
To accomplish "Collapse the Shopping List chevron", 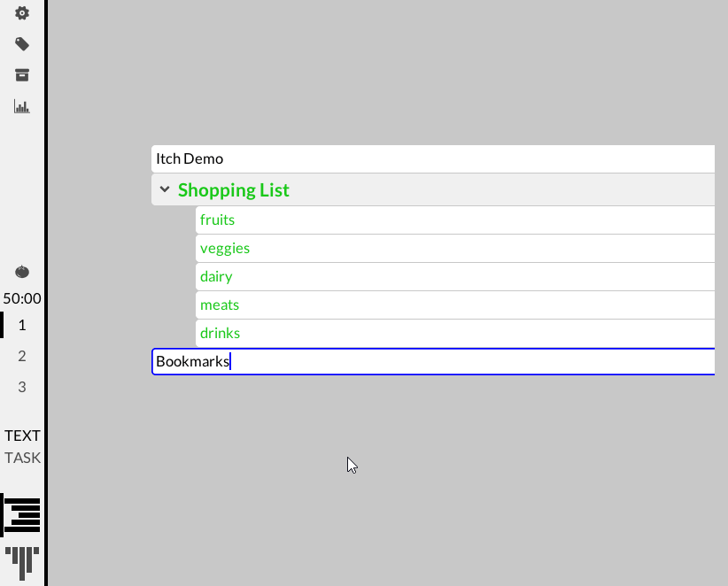I will [x=165, y=189].
